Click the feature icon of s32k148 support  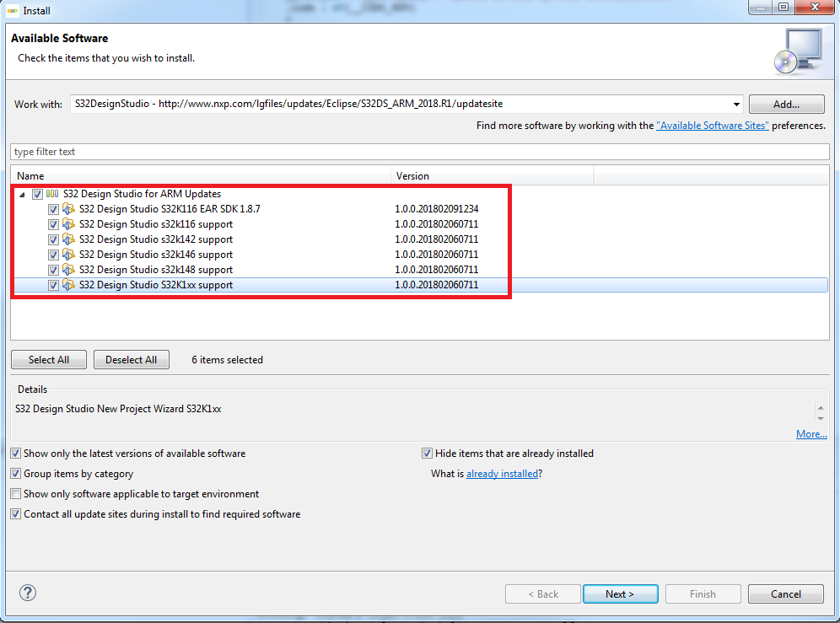coord(68,270)
